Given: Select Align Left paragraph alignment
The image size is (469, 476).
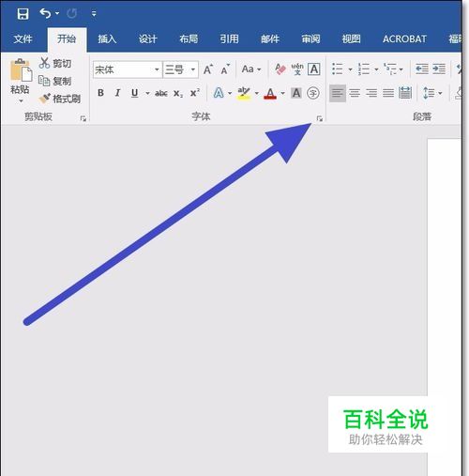Looking at the screenshot, I should point(338,93).
